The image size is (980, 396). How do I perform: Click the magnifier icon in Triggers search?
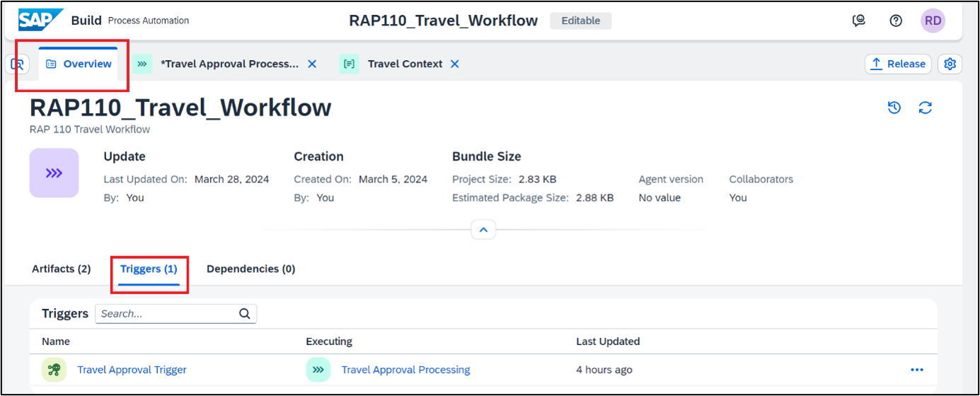pos(245,314)
